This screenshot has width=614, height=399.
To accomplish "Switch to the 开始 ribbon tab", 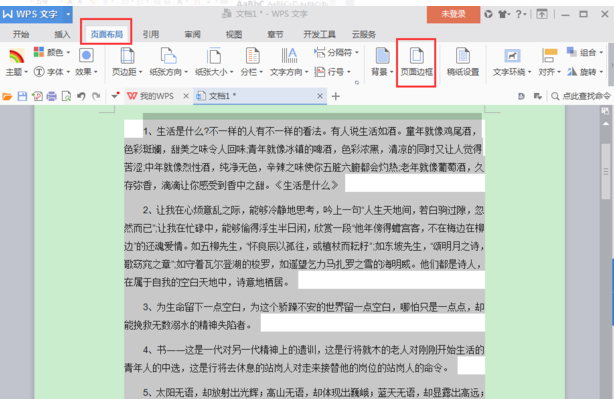I will pyautogui.click(x=21, y=34).
